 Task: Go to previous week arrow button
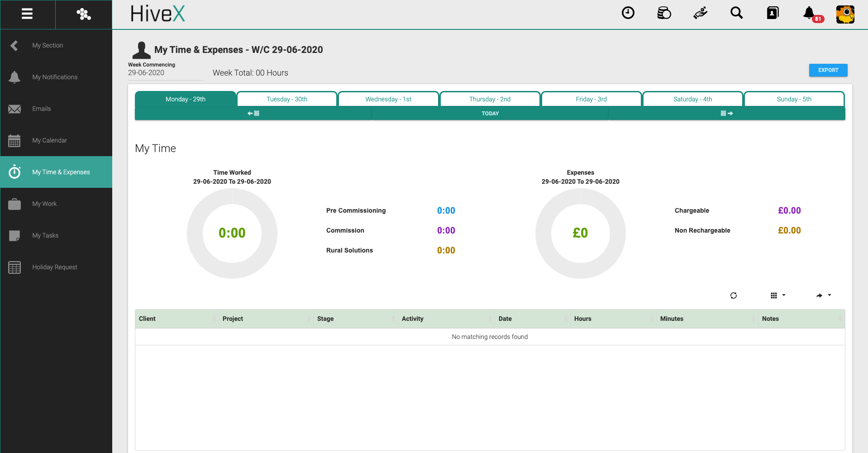tap(253, 114)
